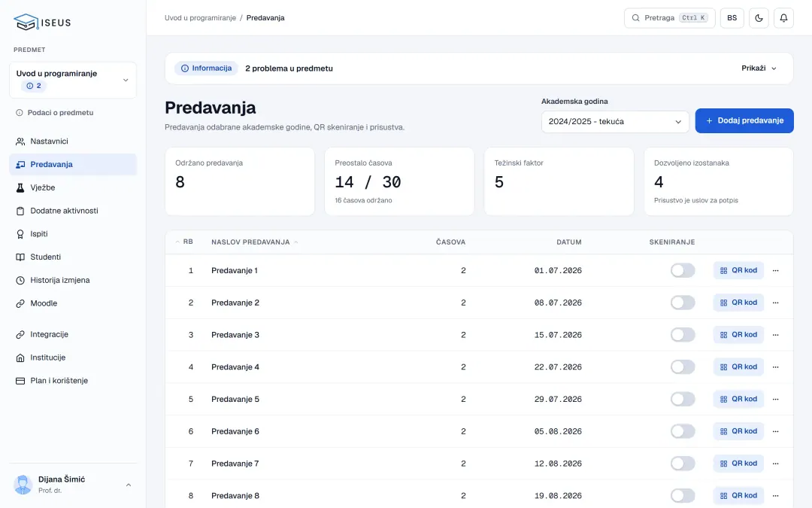This screenshot has width=812, height=508.
Task: Enable scanning for Predavanje 6
Action: (683, 431)
